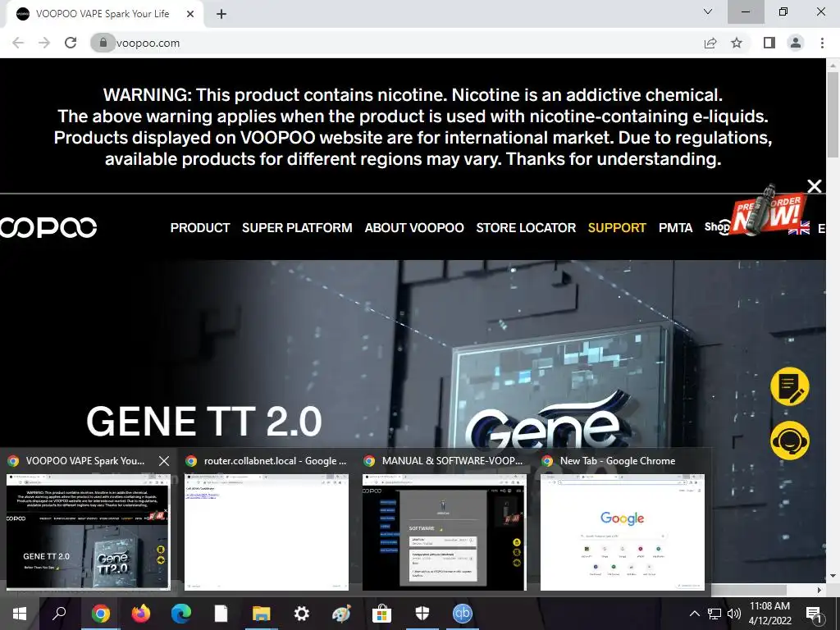Switch to router.collabnet.local window thumbnail

coord(267,532)
